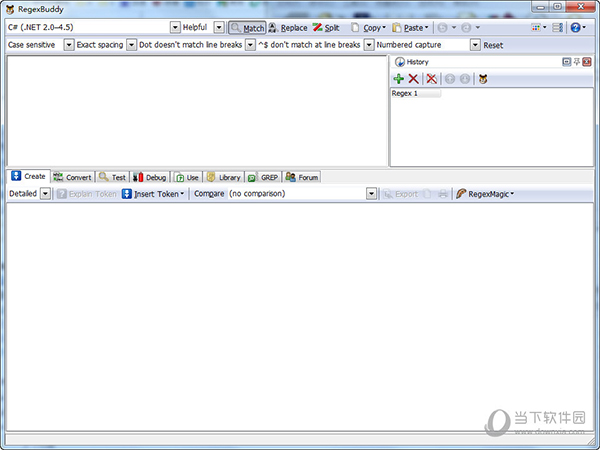Image resolution: width=600 pixels, height=450 pixels.
Task: Open the Undo history dropdown arrow
Action: point(454,28)
